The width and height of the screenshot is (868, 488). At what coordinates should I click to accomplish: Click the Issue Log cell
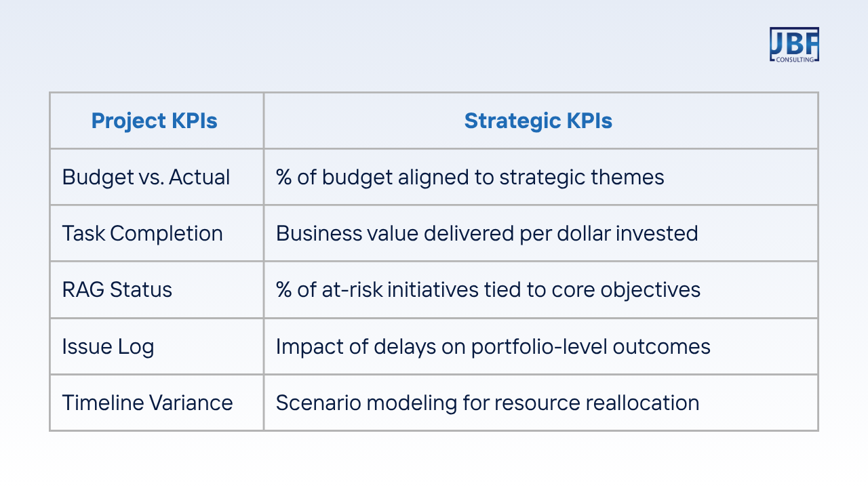[x=157, y=346]
